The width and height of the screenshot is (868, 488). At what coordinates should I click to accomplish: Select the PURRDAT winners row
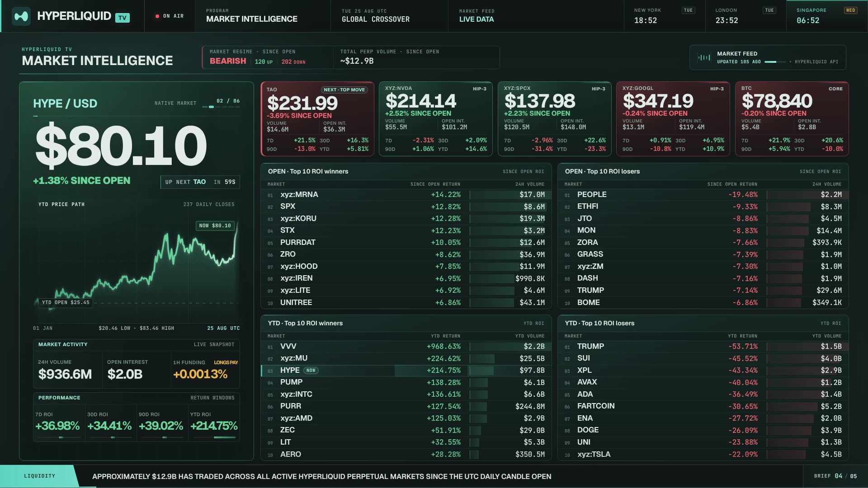point(406,243)
